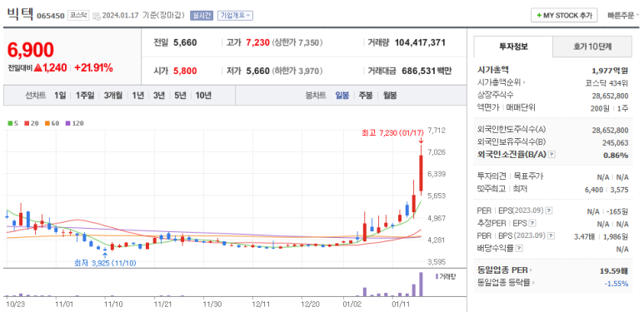This screenshot has height=312, width=644.
Task: Click the +21.91% change value
Action: 93,68
